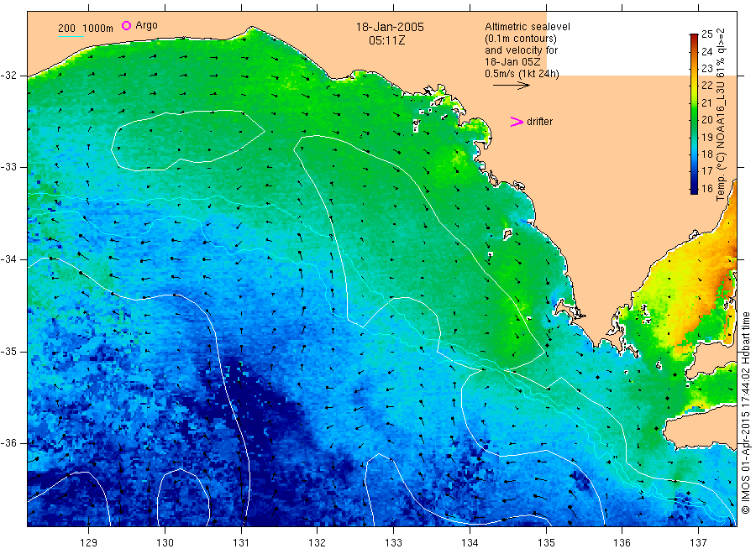Click the longitude label 135
The height and width of the screenshot is (554, 756).
546,543
